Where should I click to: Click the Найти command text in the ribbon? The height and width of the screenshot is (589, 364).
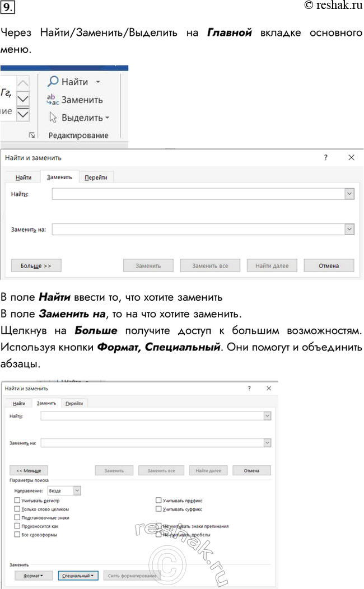[x=74, y=82]
